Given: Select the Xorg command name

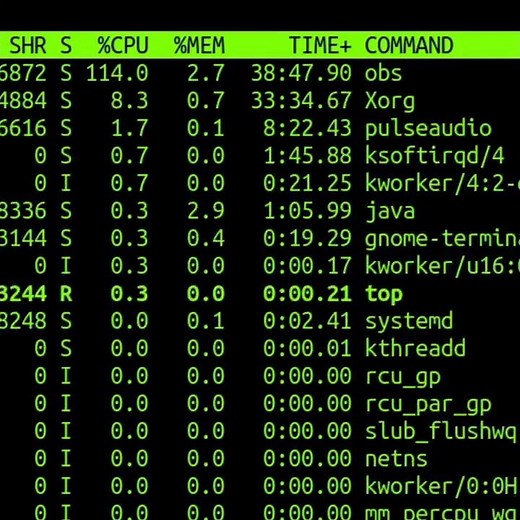Looking at the screenshot, I should click(x=390, y=101).
